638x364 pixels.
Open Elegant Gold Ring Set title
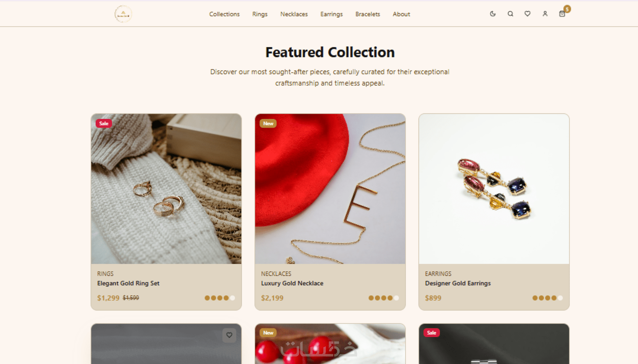[128, 283]
